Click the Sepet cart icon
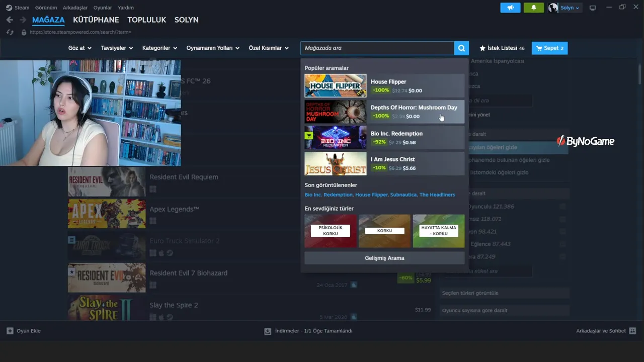 tap(539, 48)
